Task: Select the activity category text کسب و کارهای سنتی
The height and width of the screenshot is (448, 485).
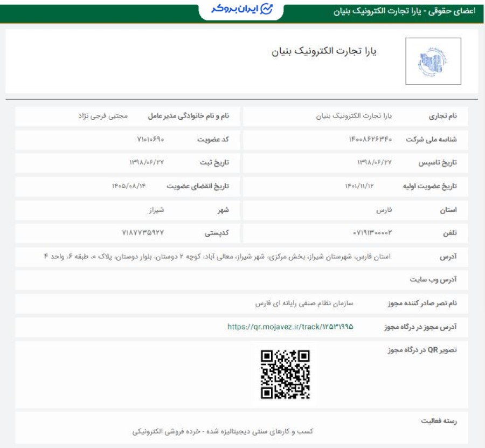Action: tap(223, 431)
